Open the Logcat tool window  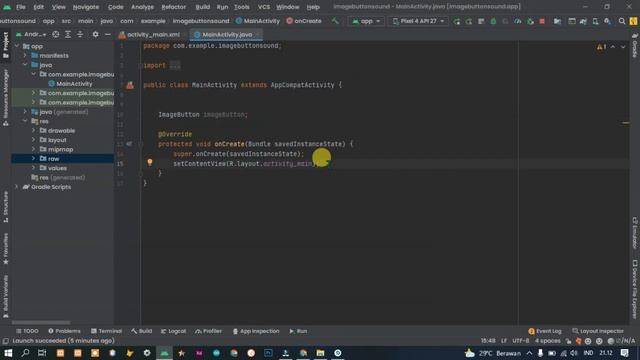pyautogui.click(x=173, y=331)
